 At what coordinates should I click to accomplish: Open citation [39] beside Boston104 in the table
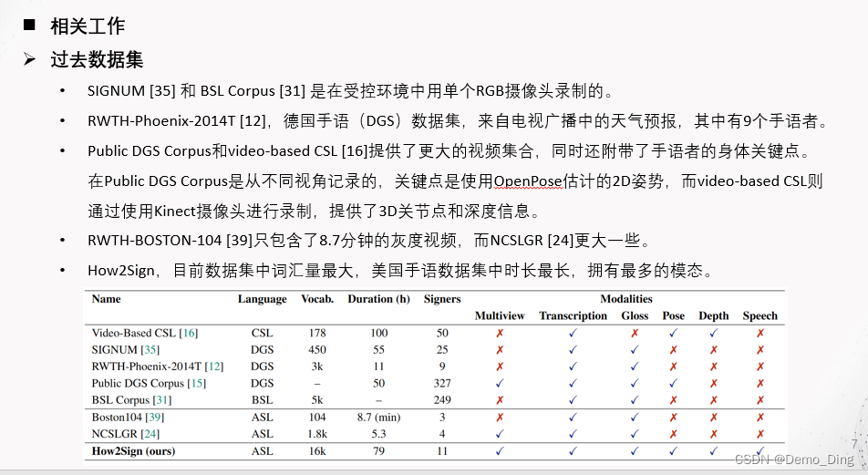154,417
